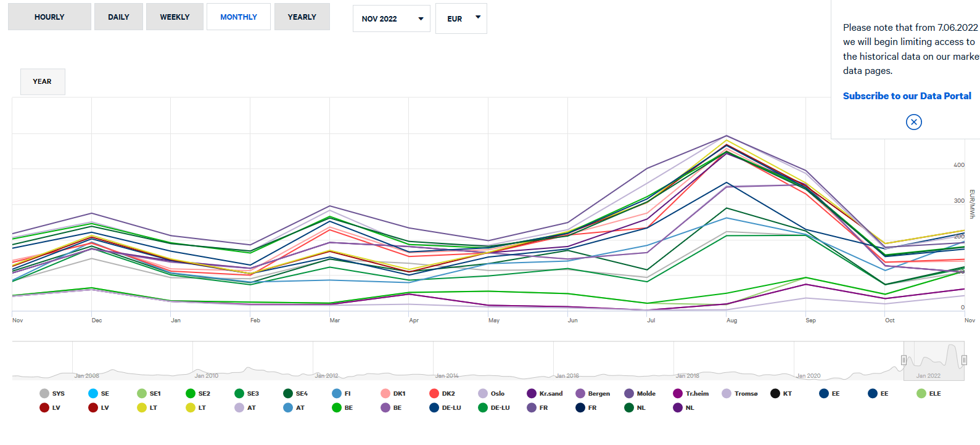Image resolution: width=980 pixels, height=445 pixels.
Task: Open the EUR currency dropdown
Action: [x=461, y=18]
